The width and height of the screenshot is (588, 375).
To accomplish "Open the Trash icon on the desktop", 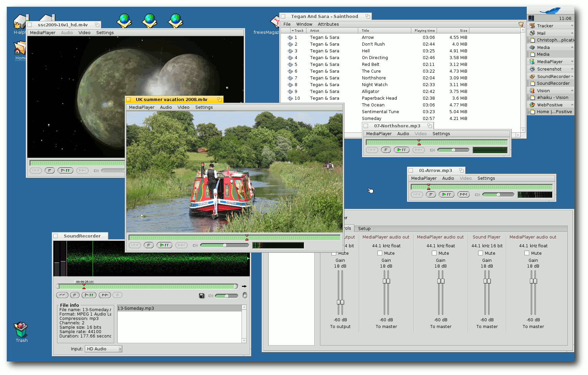I will pos(21,330).
